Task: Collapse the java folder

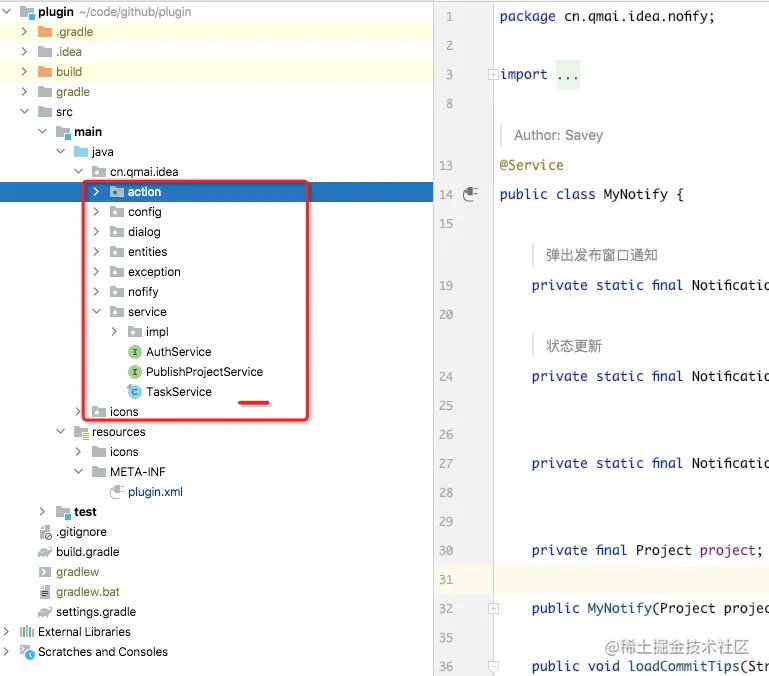Action: point(60,152)
